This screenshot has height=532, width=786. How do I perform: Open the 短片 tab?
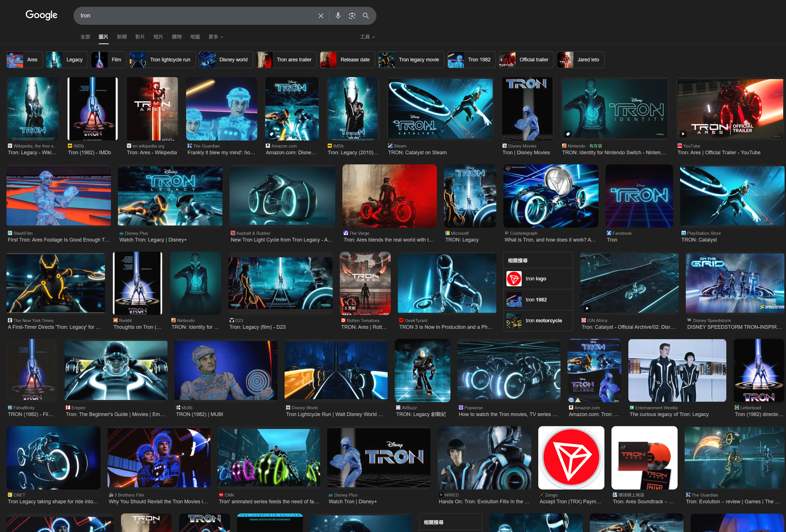158,37
